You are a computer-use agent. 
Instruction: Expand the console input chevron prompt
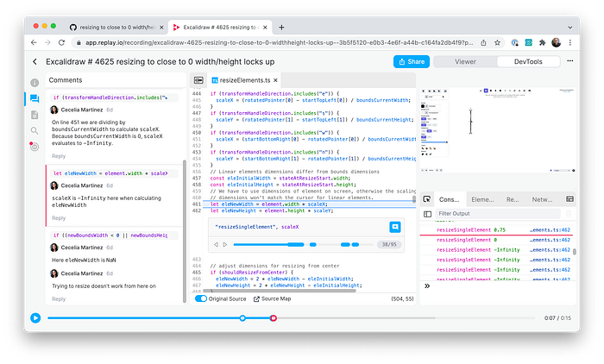click(426, 286)
